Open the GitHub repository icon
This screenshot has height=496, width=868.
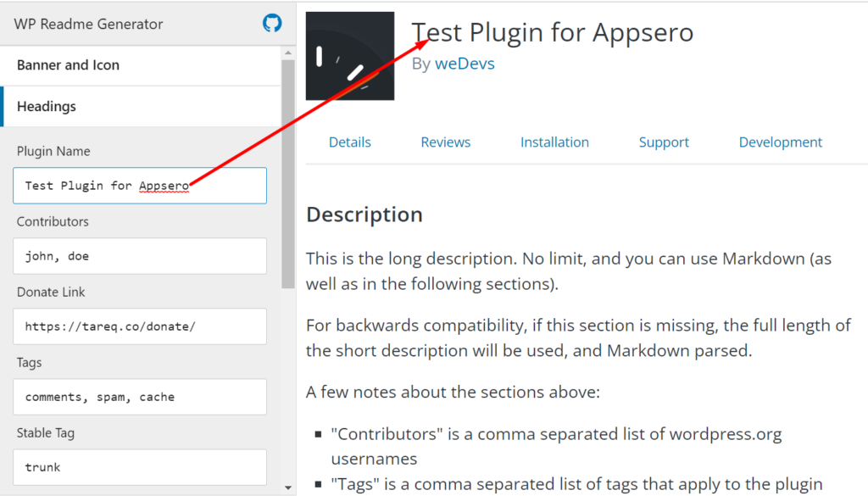pos(272,23)
